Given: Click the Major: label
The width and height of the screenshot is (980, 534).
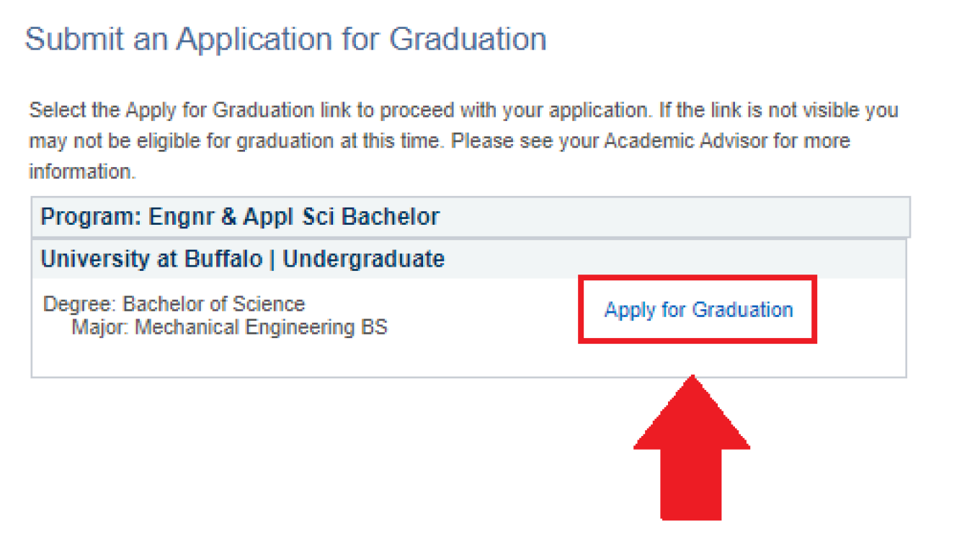Looking at the screenshot, I should click(100, 328).
